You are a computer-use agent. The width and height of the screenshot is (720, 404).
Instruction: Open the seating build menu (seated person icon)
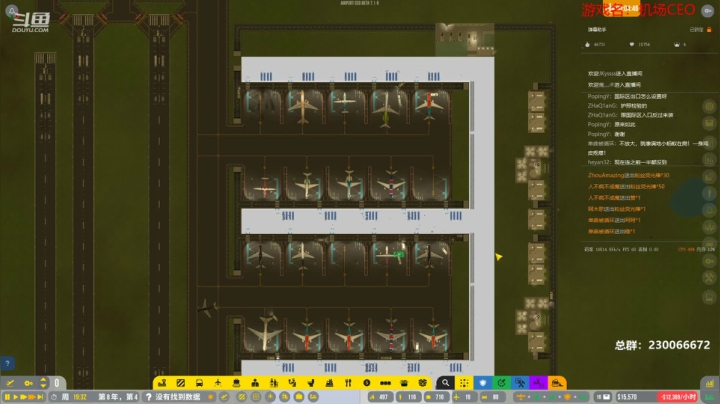click(x=292, y=383)
